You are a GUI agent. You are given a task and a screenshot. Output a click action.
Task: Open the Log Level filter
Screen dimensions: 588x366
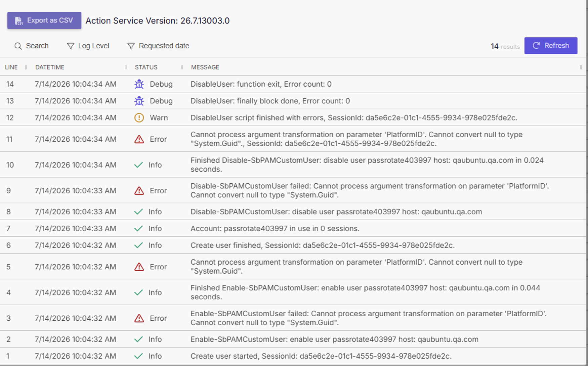tap(88, 46)
